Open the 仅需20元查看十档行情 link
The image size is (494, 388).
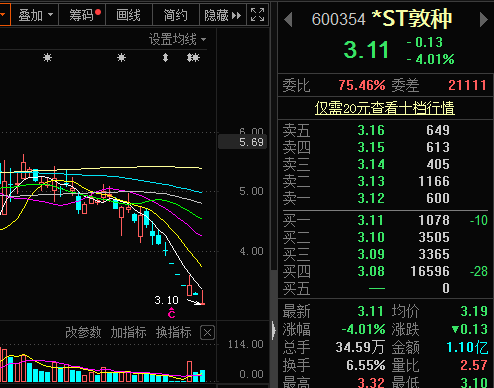(385, 108)
